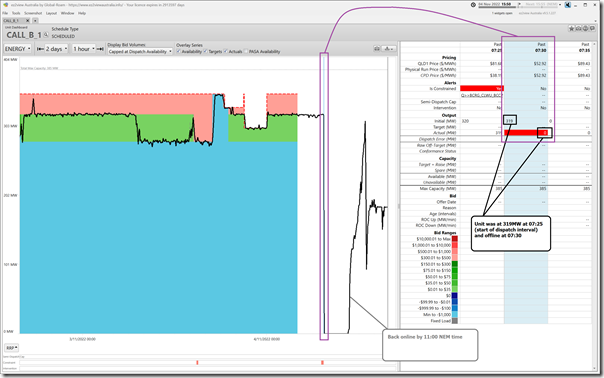The image size is (604, 378).
Task: Open the Layout menu
Action: tap(51, 13)
